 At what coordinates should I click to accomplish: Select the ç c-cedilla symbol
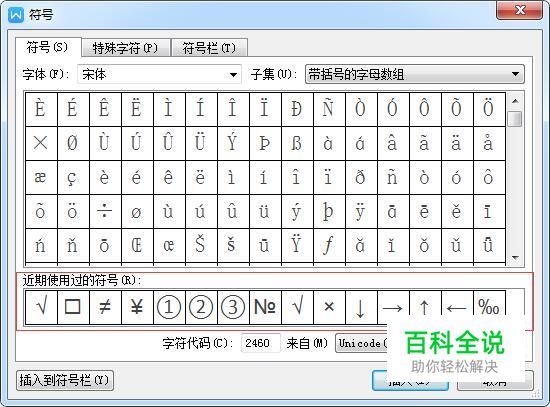73,178
